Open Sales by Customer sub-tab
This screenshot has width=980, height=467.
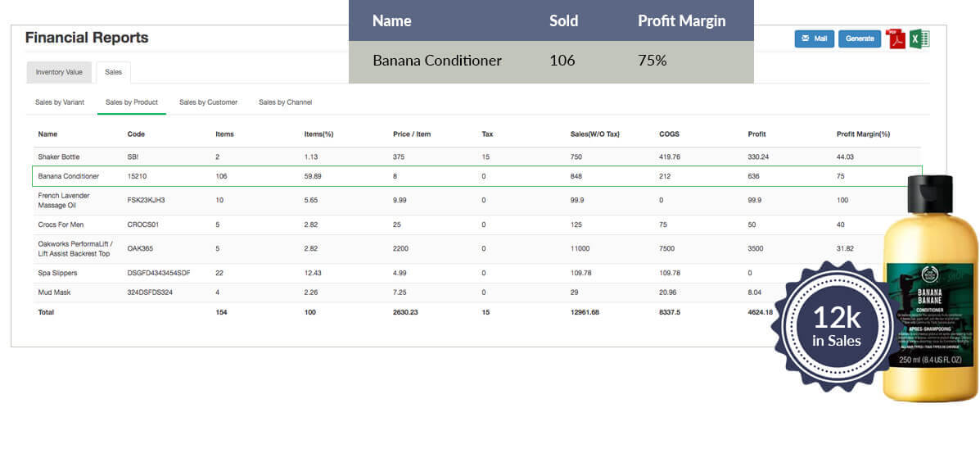(208, 102)
